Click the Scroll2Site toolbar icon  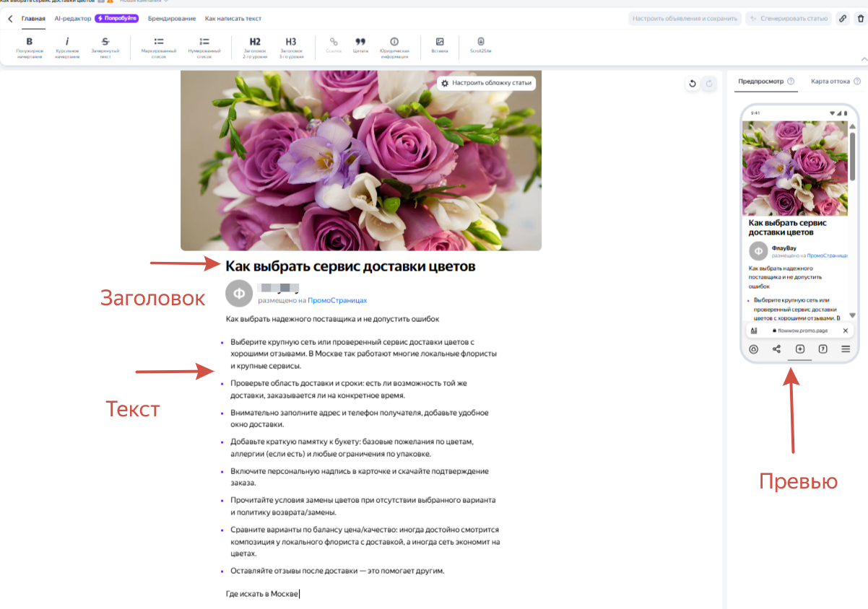coord(481,45)
